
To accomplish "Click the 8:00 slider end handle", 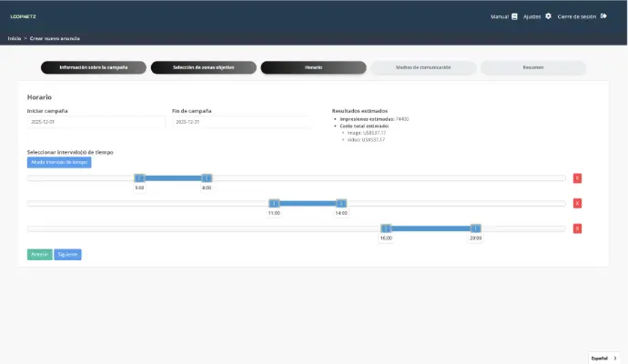I will 207,178.
